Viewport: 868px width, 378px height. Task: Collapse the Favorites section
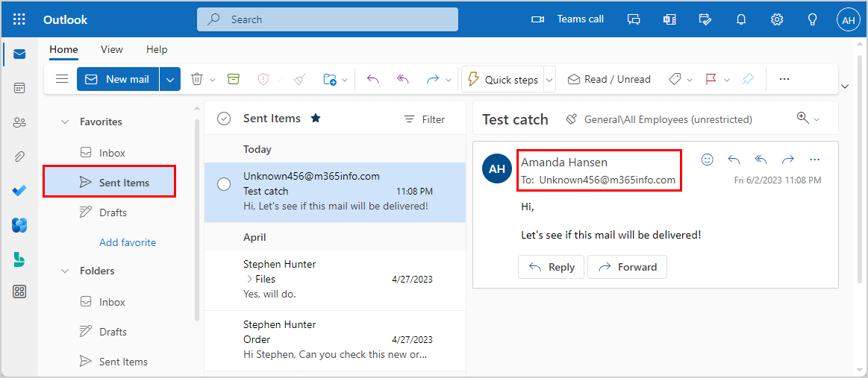click(x=66, y=122)
